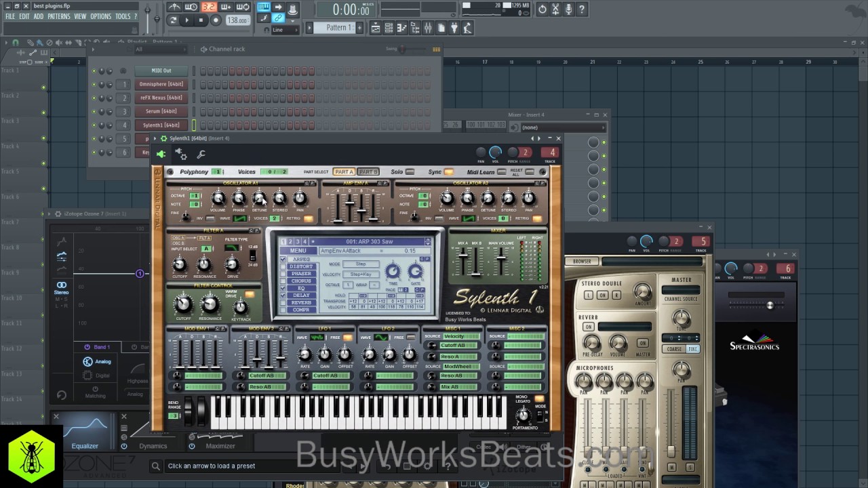Enable the COMPR effect checkbox
The width and height of the screenshot is (868, 488).
point(283,310)
